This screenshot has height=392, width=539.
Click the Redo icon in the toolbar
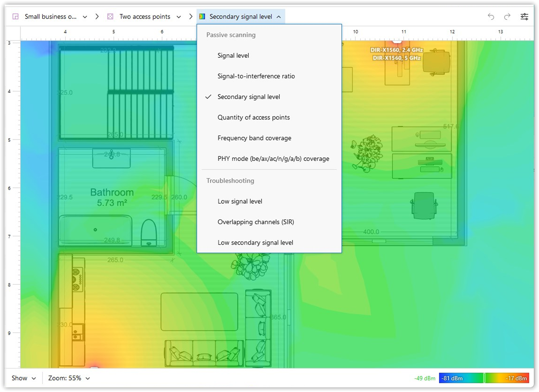[x=507, y=17]
